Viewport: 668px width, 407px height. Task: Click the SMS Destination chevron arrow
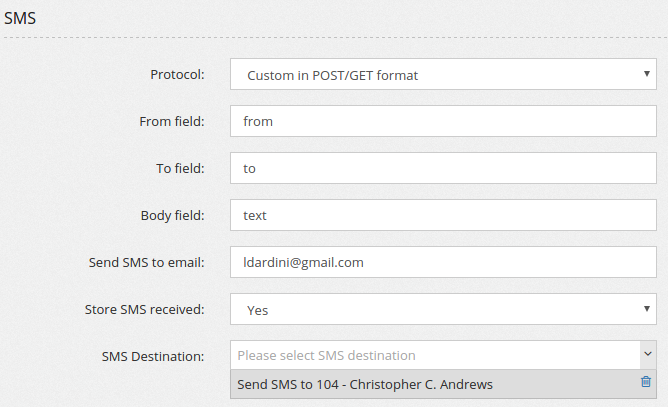click(647, 354)
